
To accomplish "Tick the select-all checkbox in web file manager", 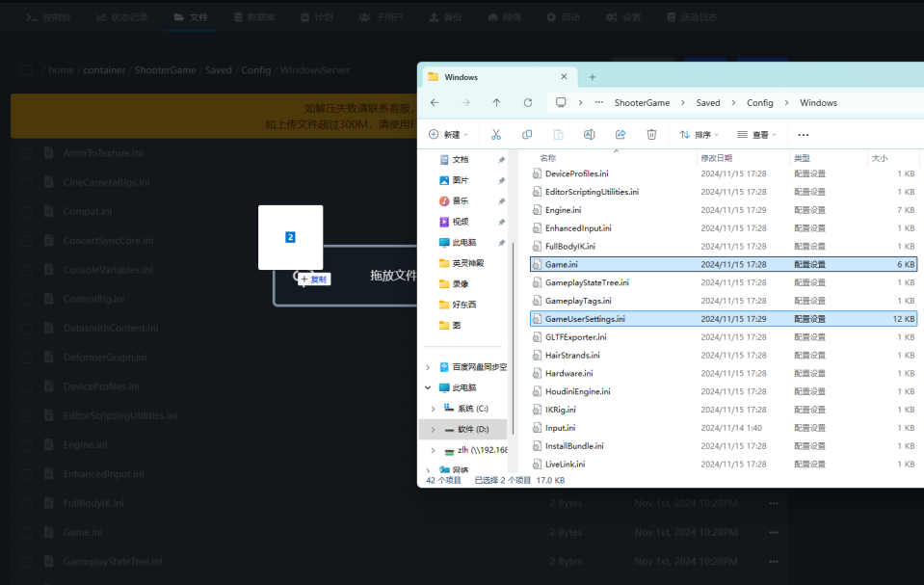I will pyautogui.click(x=27, y=70).
